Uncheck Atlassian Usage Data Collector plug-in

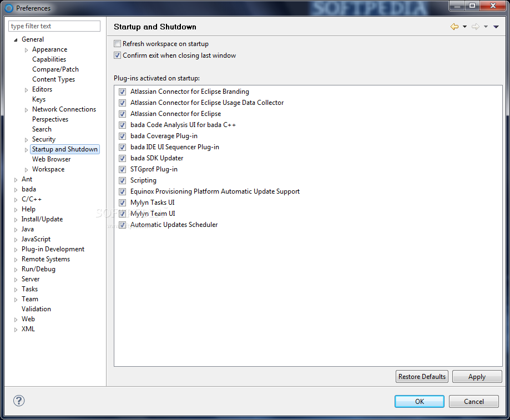pos(122,103)
